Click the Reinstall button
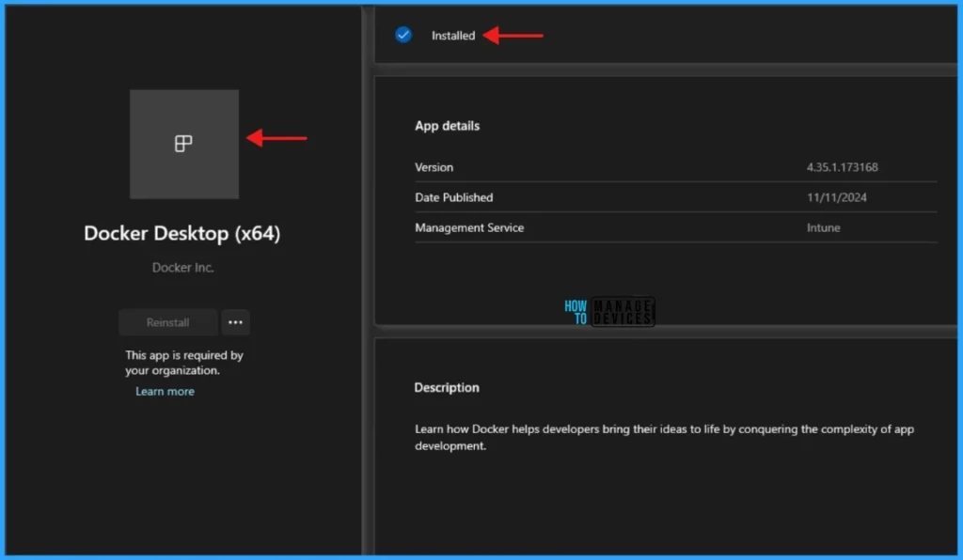 point(167,322)
